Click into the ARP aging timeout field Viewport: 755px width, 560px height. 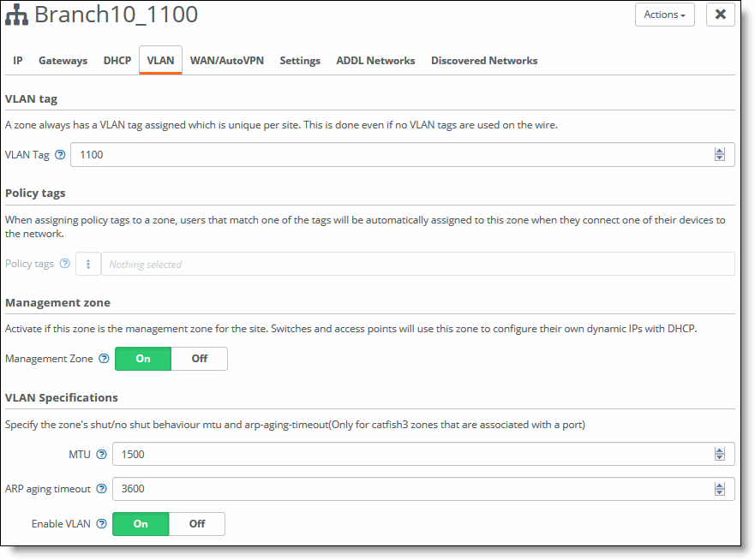point(411,489)
